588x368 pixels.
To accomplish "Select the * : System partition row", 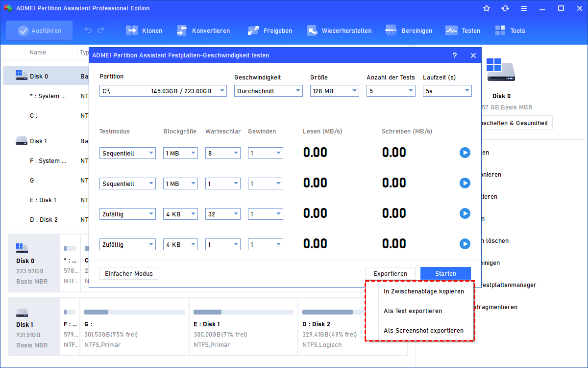I will click(x=46, y=96).
